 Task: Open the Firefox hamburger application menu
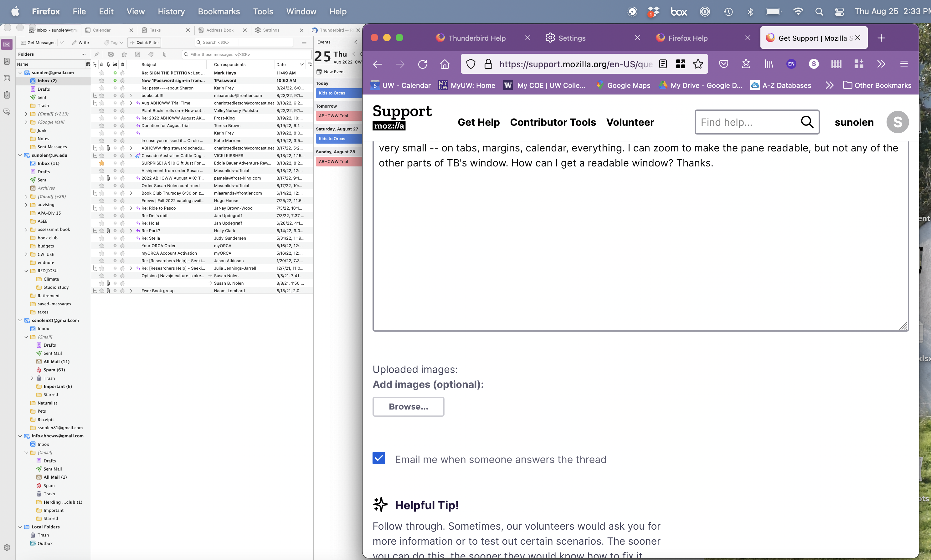click(x=904, y=64)
